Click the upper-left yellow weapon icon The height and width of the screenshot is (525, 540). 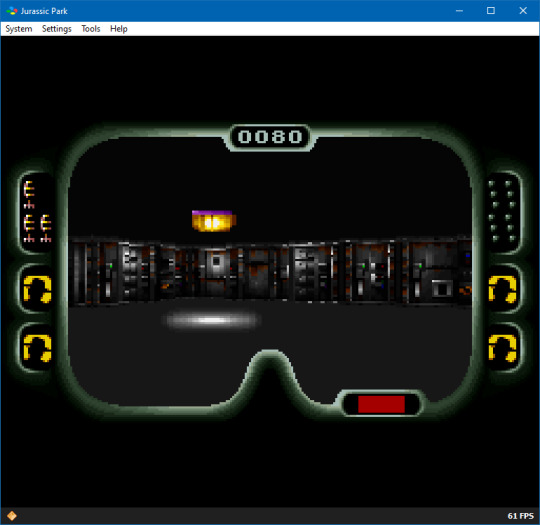(37, 289)
